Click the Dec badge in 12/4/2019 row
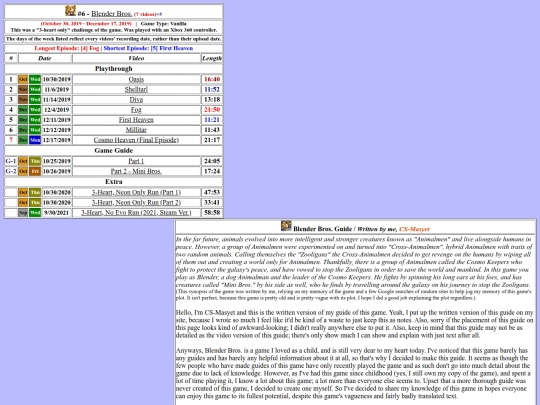This screenshot has width=540, height=405. [x=23, y=110]
